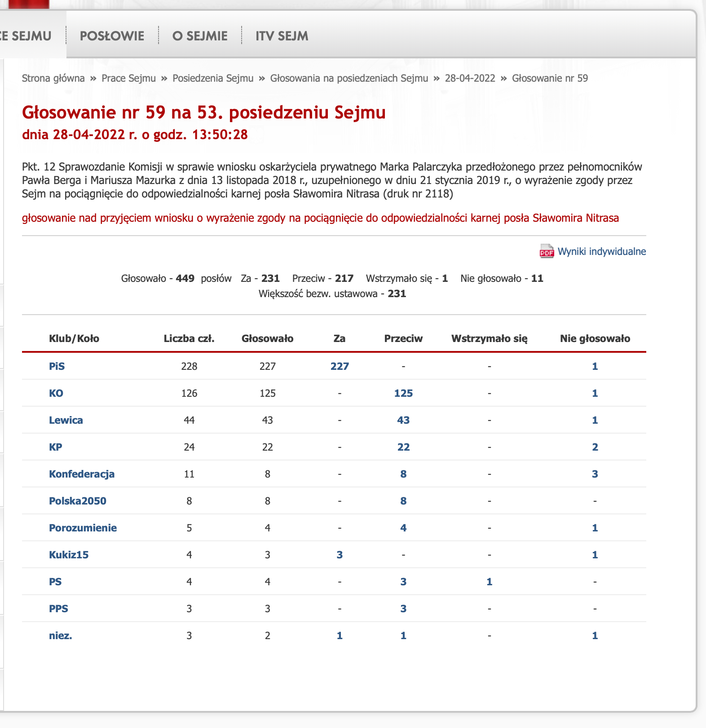Viewport: 706px width, 728px height.
Task: Click the 28-04-2022 breadcrumb date
Action: pos(470,78)
